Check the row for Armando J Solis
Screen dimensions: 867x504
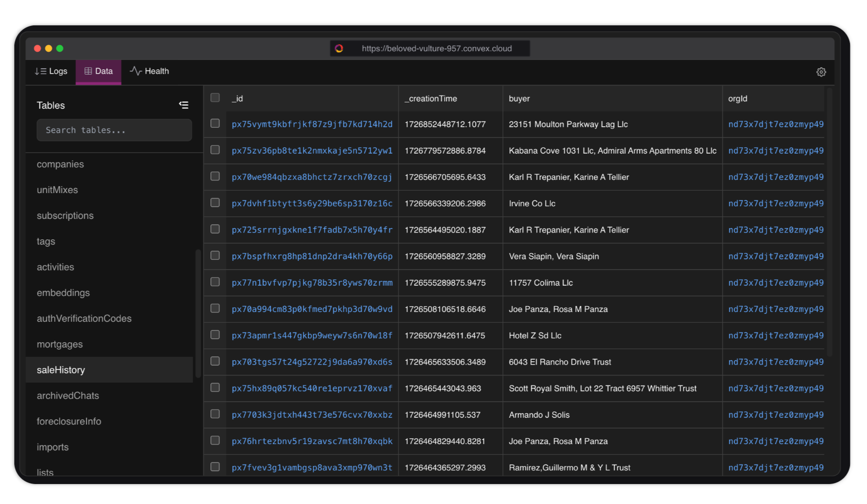(x=215, y=414)
